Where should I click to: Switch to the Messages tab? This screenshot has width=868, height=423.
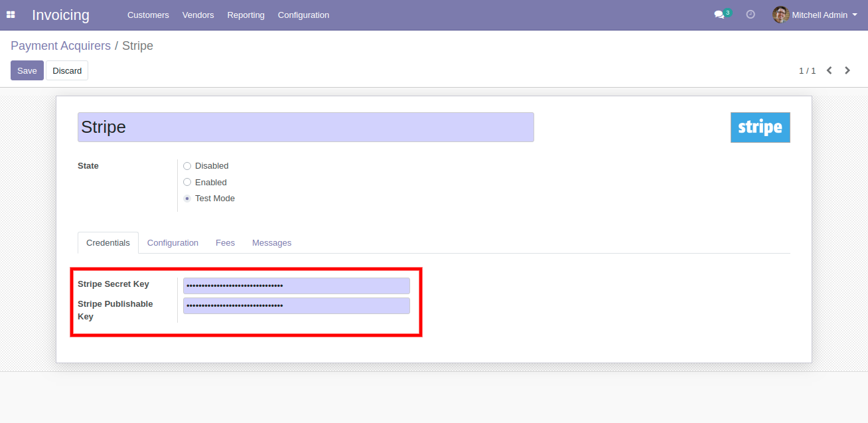coord(271,243)
